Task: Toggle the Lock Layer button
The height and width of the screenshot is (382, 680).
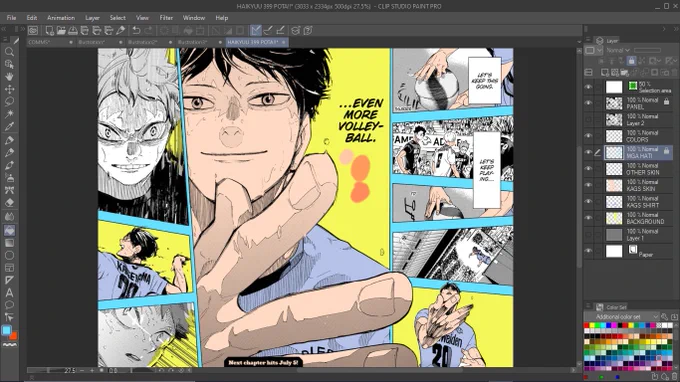Action: tap(631, 61)
